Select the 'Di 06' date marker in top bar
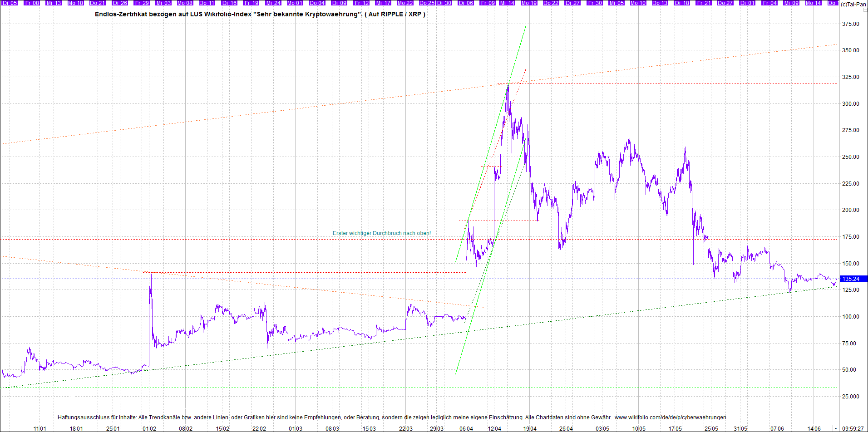868x432 pixels. [x=466, y=3]
